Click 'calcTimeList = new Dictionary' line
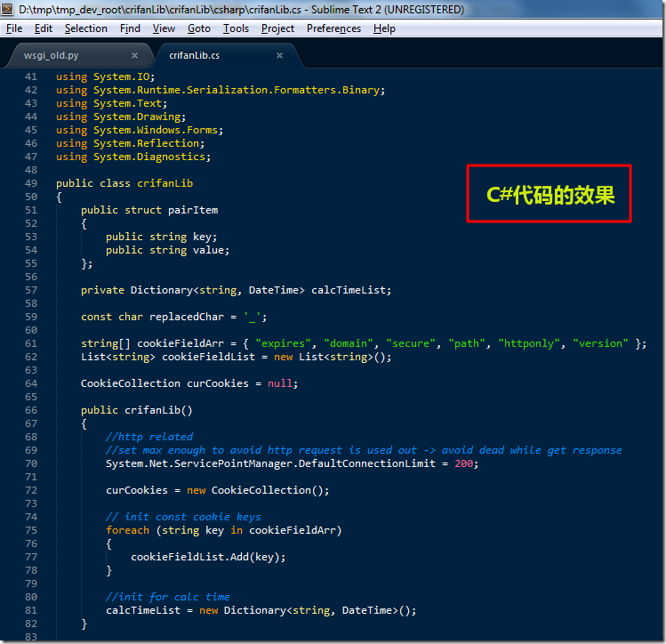Image resolution: width=666 pixels, height=644 pixels. [x=261, y=610]
